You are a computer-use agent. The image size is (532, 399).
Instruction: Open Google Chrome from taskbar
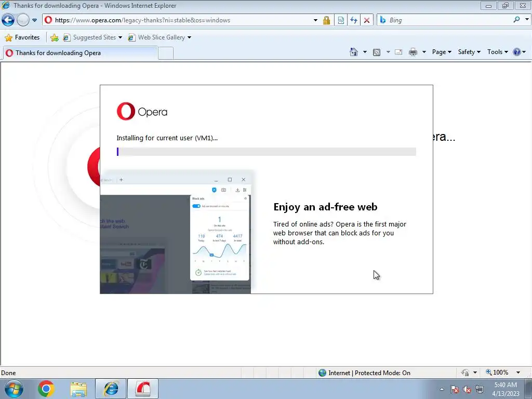click(x=46, y=389)
